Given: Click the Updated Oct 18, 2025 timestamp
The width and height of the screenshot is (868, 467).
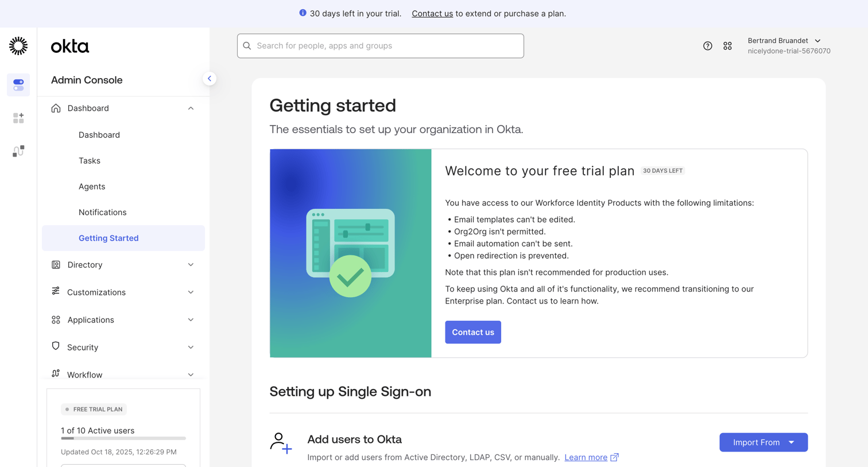Looking at the screenshot, I should tap(119, 452).
